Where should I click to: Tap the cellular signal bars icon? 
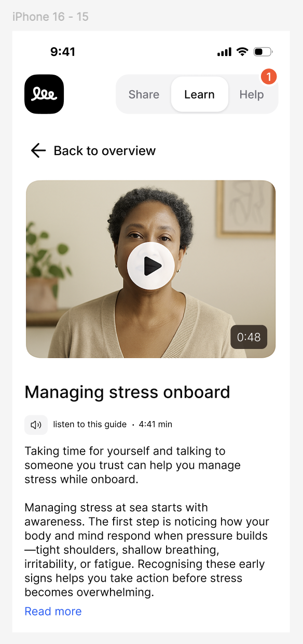pyautogui.click(x=225, y=52)
